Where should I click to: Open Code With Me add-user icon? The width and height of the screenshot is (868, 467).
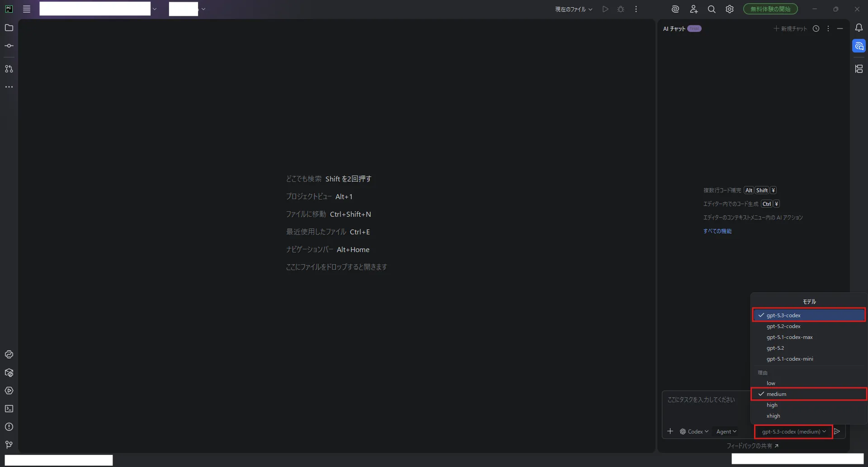point(693,9)
